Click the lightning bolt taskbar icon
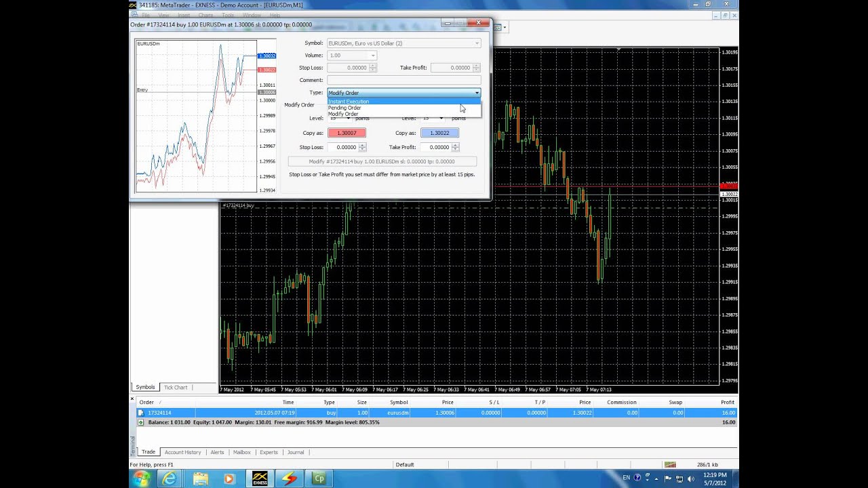 [x=290, y=479]
